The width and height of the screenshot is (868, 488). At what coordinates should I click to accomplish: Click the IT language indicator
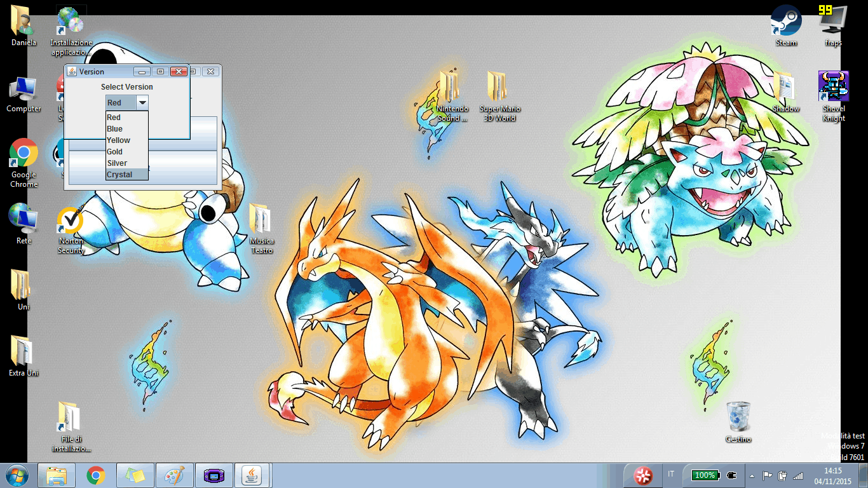[672, 474]
